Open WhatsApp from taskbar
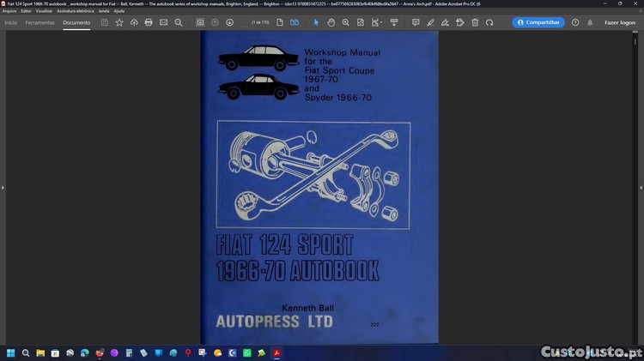The image size is (644, 361). (x=246, y=352)
